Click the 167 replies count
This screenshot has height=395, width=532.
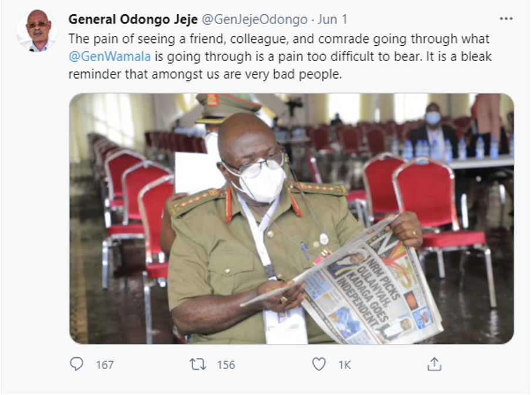tap(105, 365)
